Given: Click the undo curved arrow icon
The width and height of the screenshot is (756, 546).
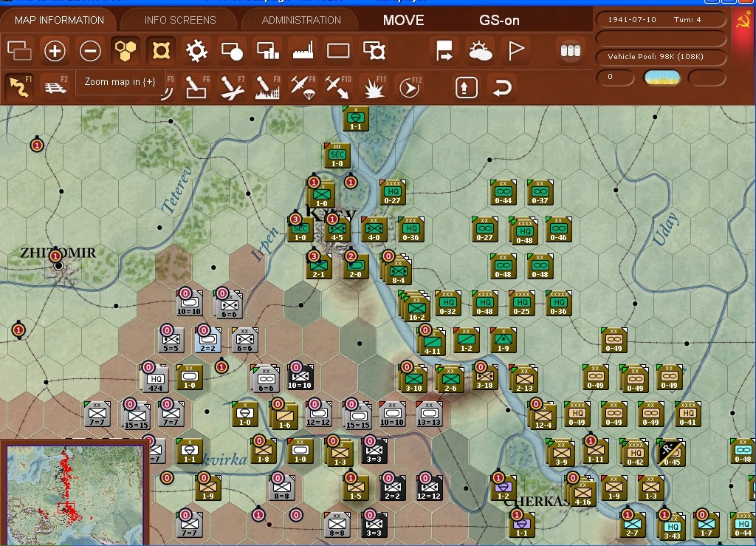Looking at the screenshot, I should point(501,87).
